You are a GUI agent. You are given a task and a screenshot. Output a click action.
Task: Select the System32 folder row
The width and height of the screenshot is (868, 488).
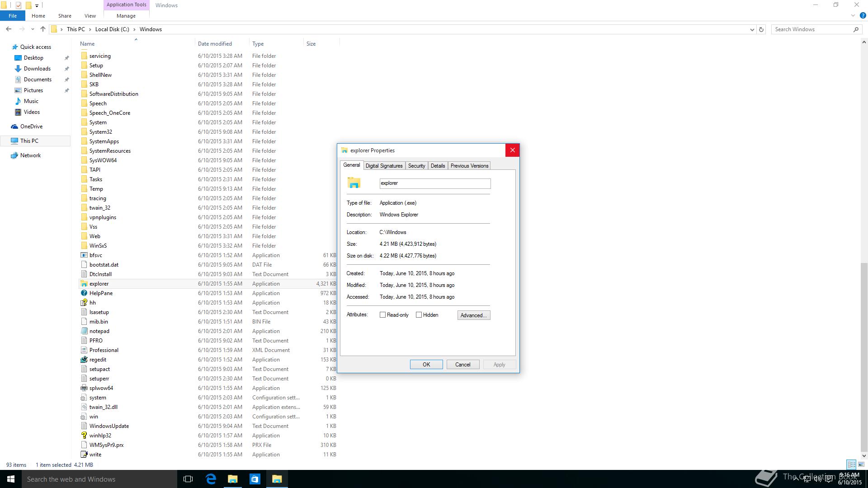pyautogui.click(x=208, y=132)
